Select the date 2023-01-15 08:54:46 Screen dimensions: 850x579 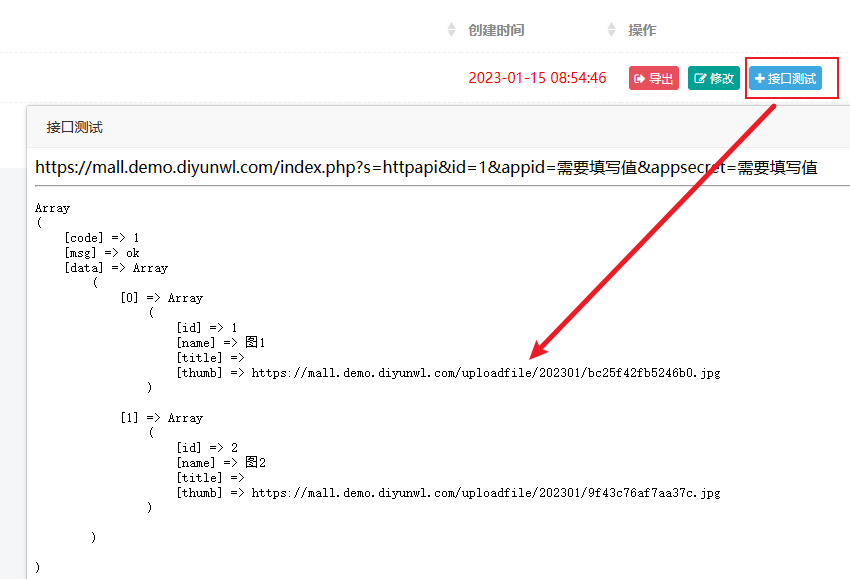tap(537, 78)
